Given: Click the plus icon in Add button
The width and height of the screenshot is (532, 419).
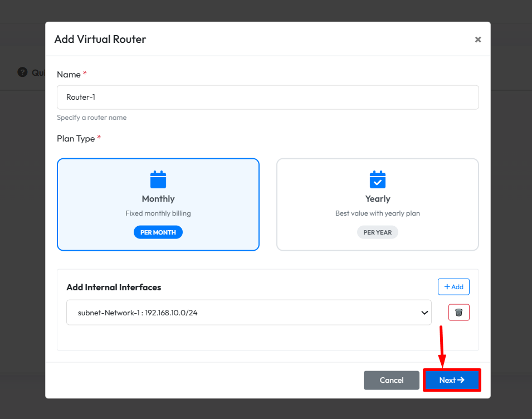Looking at the screenshot, I should [x=447, y=287].
